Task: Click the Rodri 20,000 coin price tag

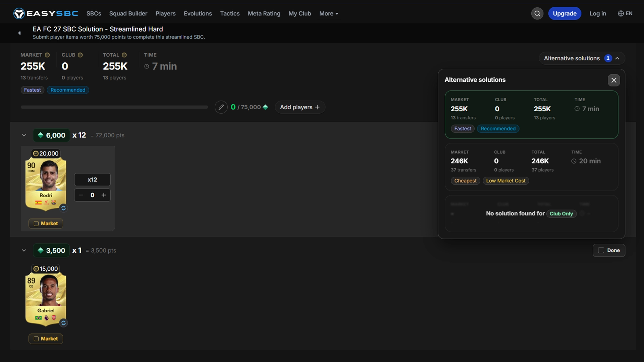Action: pos(46,154)
